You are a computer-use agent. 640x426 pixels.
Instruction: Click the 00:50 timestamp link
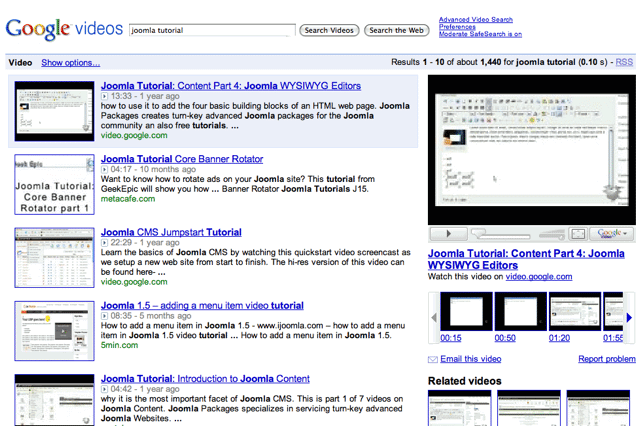click(505, 338)
